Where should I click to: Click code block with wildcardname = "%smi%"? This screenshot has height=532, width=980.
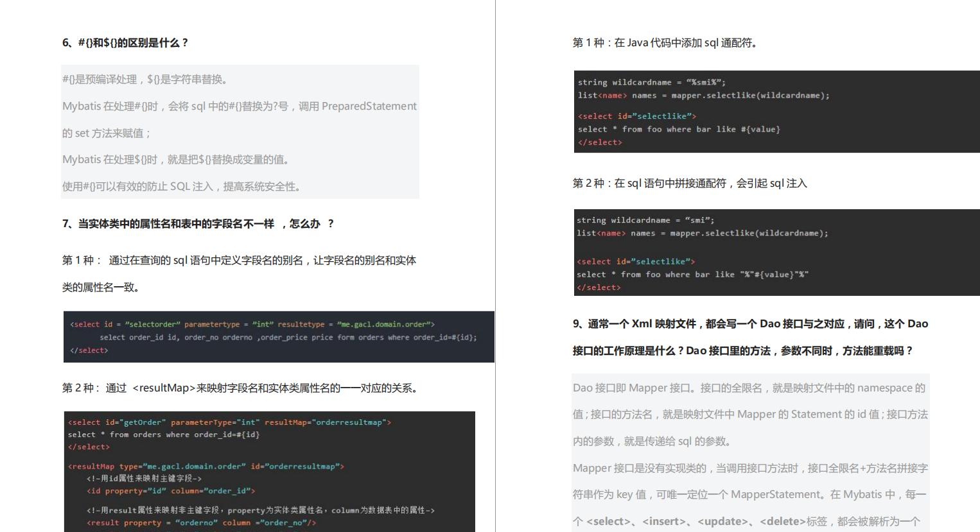point(776,112)
